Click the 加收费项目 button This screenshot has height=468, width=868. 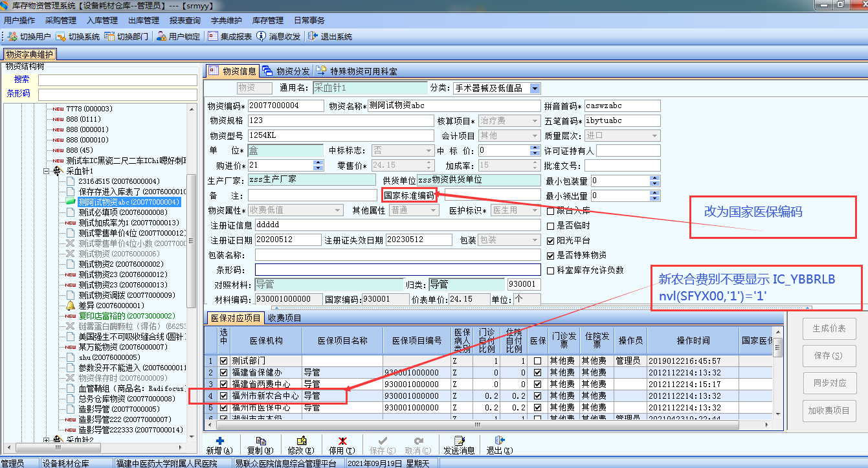coord(829,410)
